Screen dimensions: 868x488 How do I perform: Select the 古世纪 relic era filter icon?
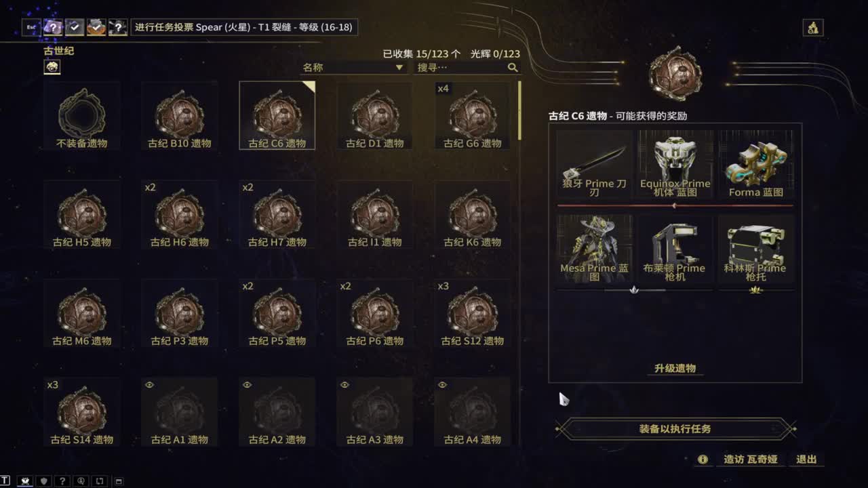52,66
